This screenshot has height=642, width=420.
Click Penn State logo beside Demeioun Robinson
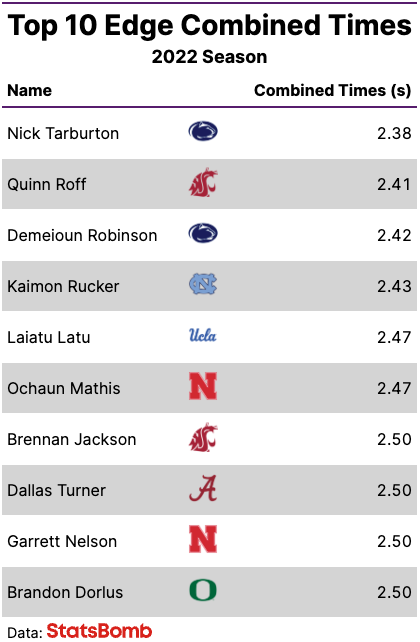pyautogui.click(x=203, y=234)
